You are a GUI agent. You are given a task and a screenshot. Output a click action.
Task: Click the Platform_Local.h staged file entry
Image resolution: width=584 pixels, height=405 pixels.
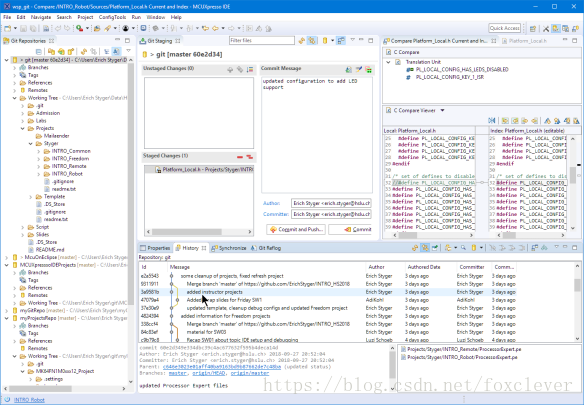tap(199, 170)
